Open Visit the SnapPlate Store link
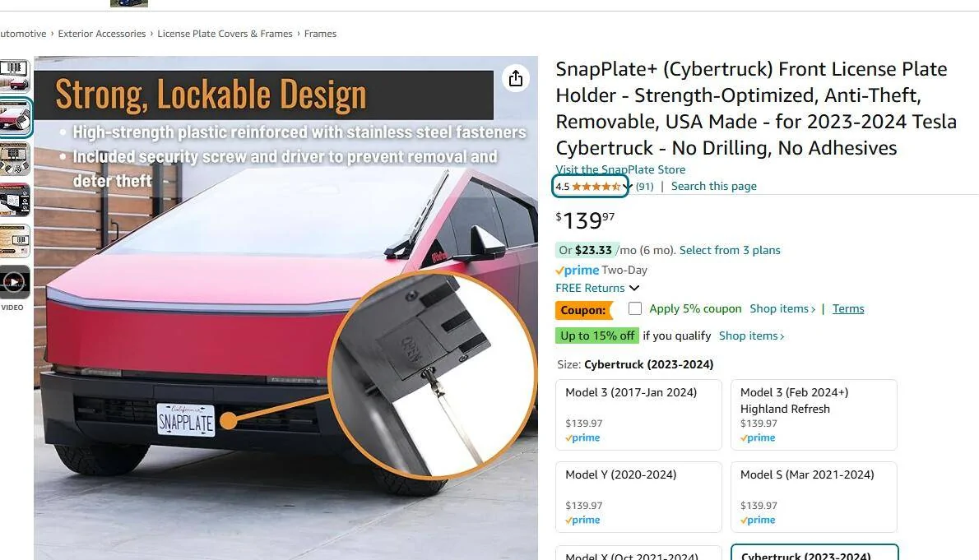Image resolution: width=979 pixels, height=560 pixels. coord(620,169)
